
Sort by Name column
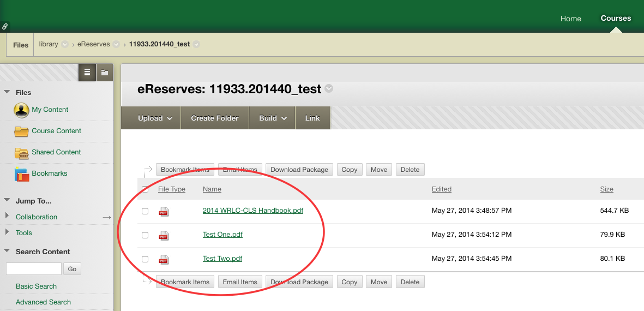pos(212,189)
